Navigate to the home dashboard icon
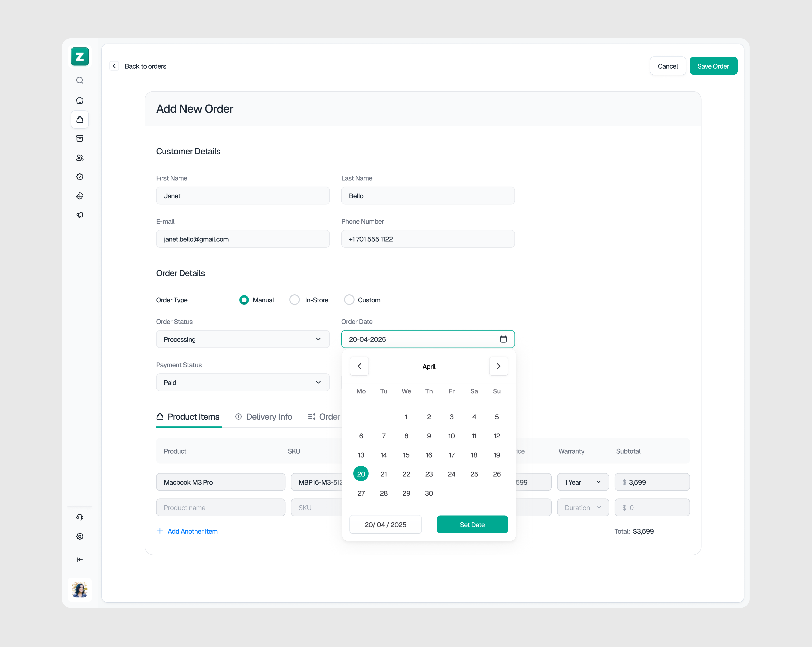Screen dimensions: 812x647 79,100
